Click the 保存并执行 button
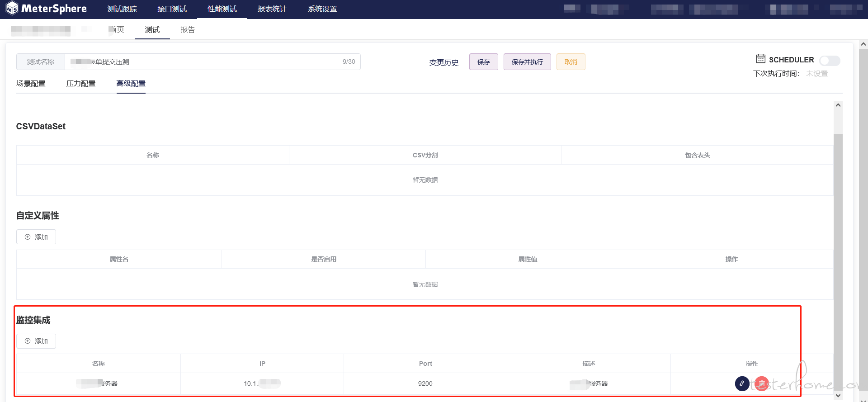The image size is (868, 402). 527,62
